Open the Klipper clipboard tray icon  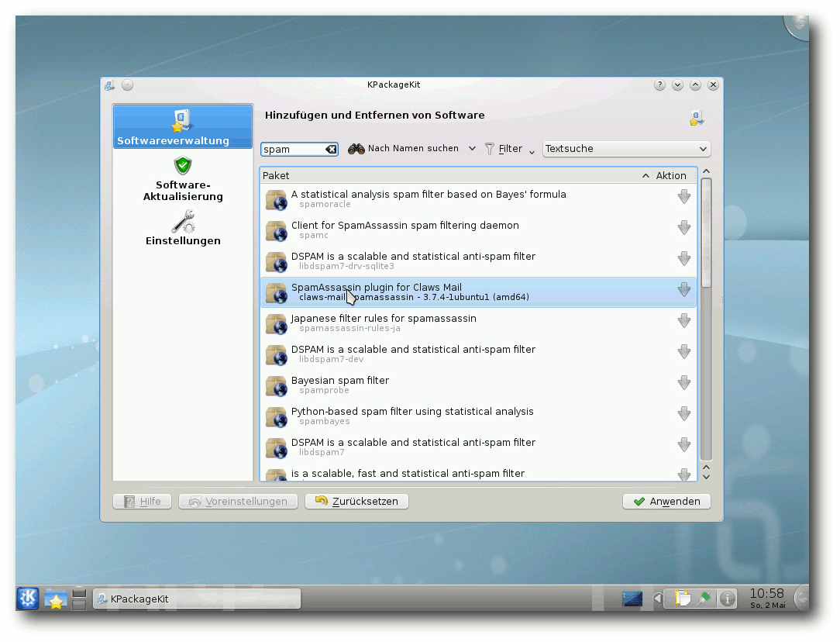pos(682,598)
